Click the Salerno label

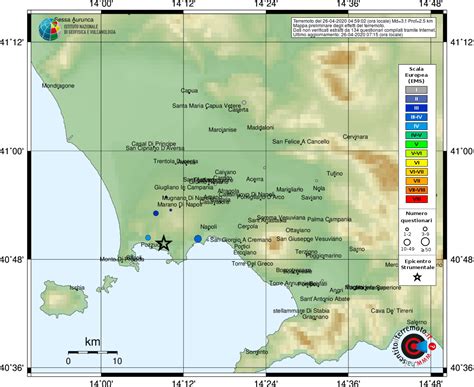point(417,322)
